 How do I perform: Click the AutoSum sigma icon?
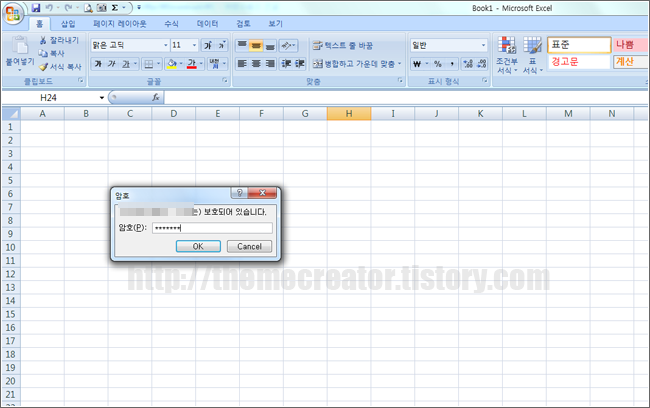pyautogui.click(x=115, y=7)
